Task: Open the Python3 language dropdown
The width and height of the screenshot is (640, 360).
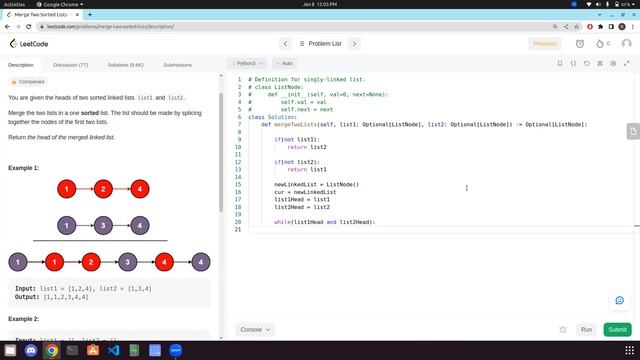Action: point(247,63)
